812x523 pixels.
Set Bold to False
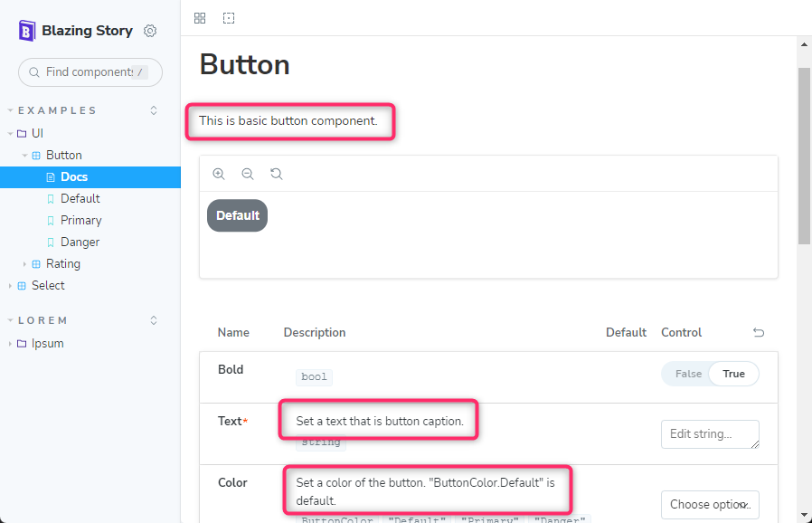688,374
